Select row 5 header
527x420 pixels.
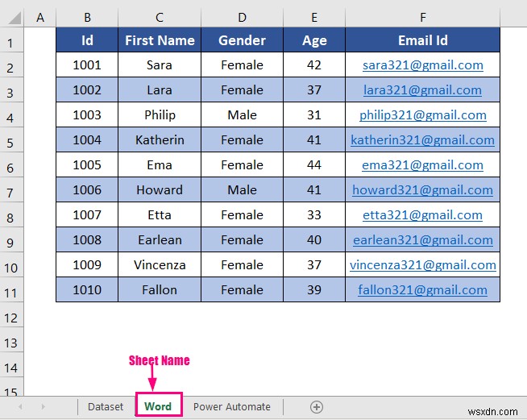point(11,140)
